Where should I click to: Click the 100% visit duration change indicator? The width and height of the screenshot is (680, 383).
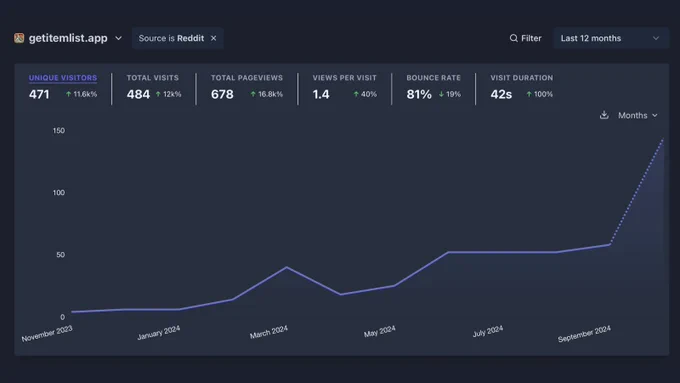click(x=539, y=94)
